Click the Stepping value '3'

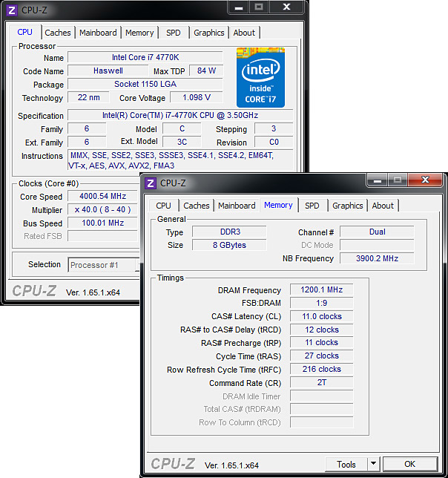tap(274, 128)
